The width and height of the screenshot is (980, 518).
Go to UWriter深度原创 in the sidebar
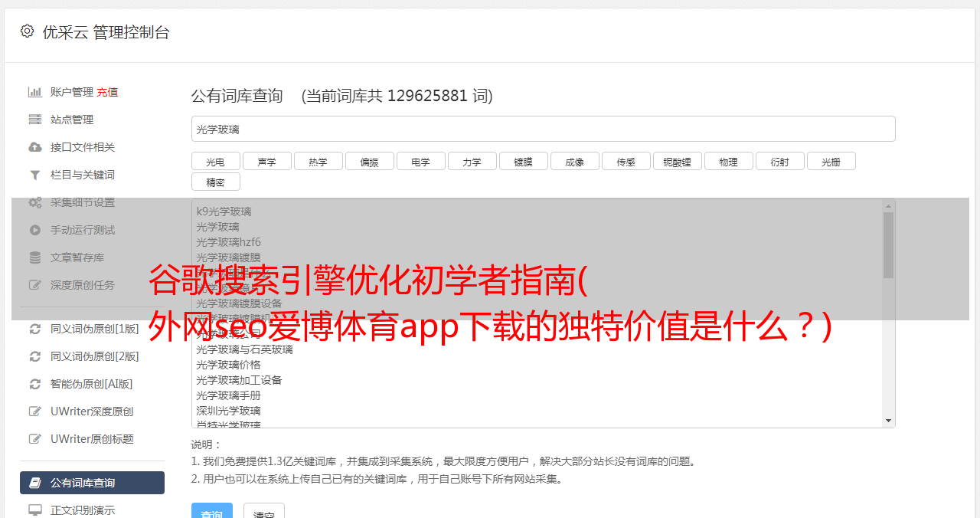pos(92,411)
